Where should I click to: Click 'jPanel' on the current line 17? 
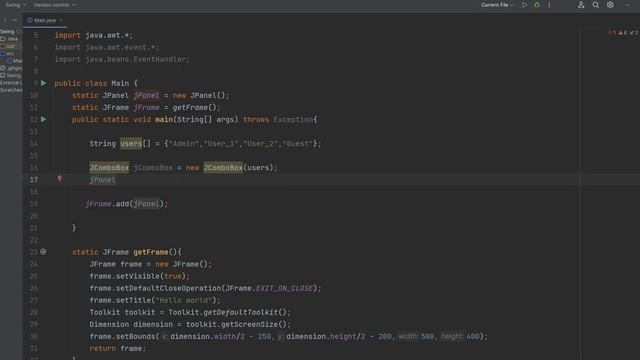102,180
